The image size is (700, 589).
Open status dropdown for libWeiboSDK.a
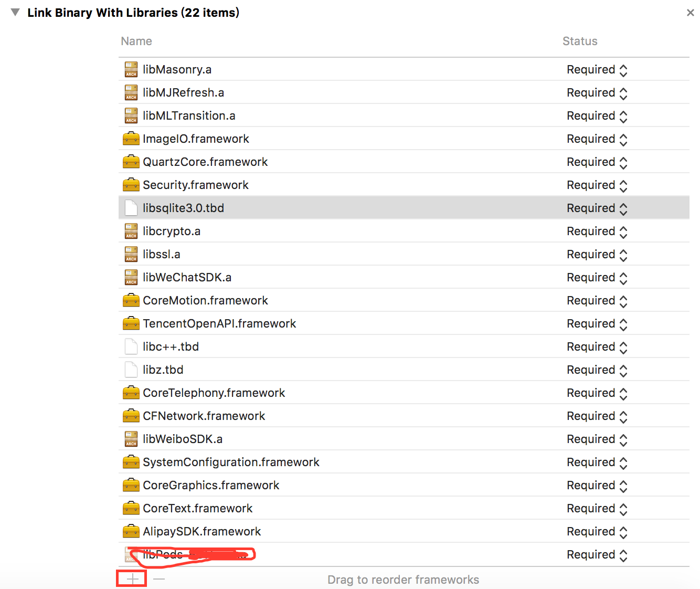point(597,439)
